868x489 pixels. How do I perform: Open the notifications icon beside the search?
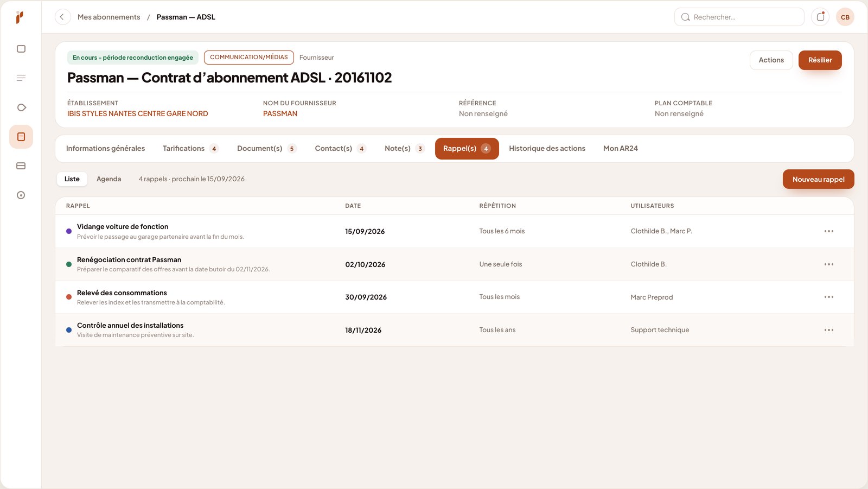point(820,17)
